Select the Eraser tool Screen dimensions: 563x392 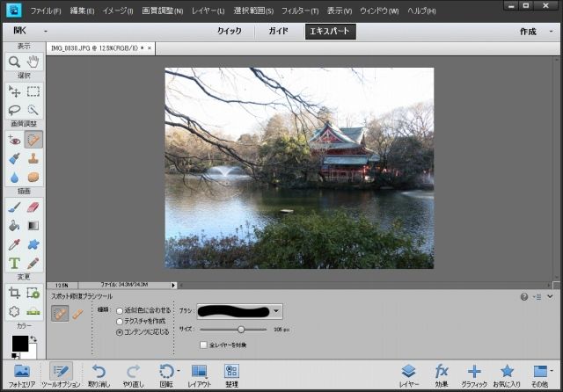coord(33,207)
